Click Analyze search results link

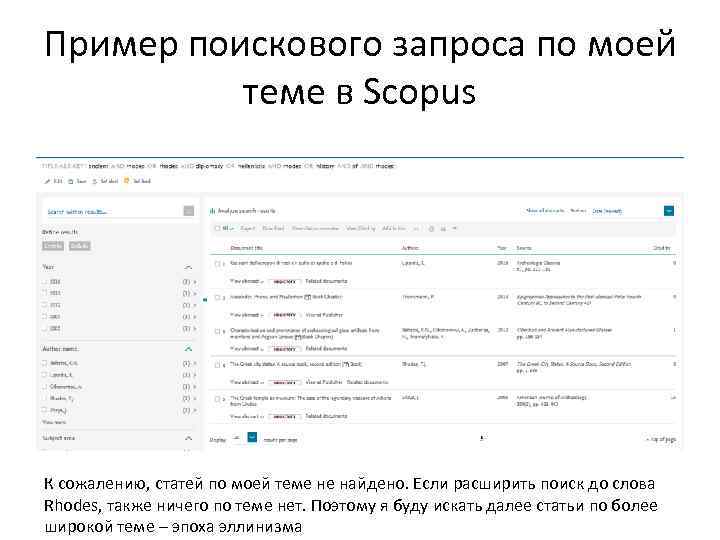[x=247, y=211]
